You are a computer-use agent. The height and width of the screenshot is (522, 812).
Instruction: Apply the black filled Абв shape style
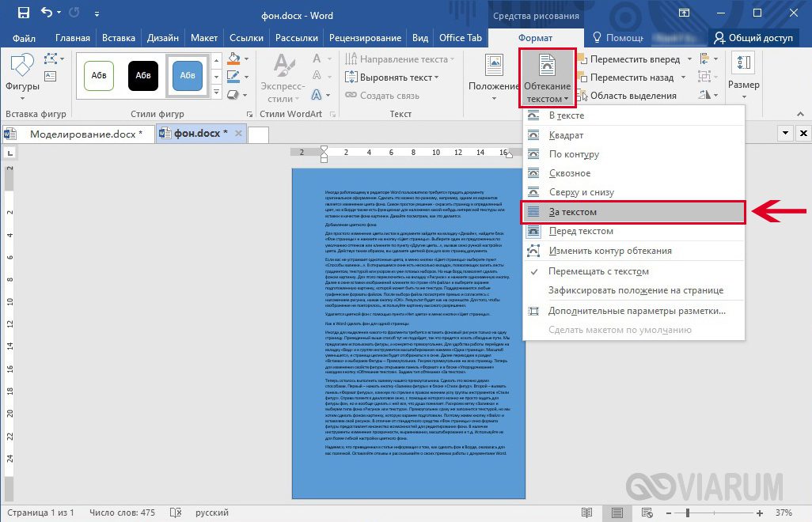pyautogui.click(x=143, y=76)
